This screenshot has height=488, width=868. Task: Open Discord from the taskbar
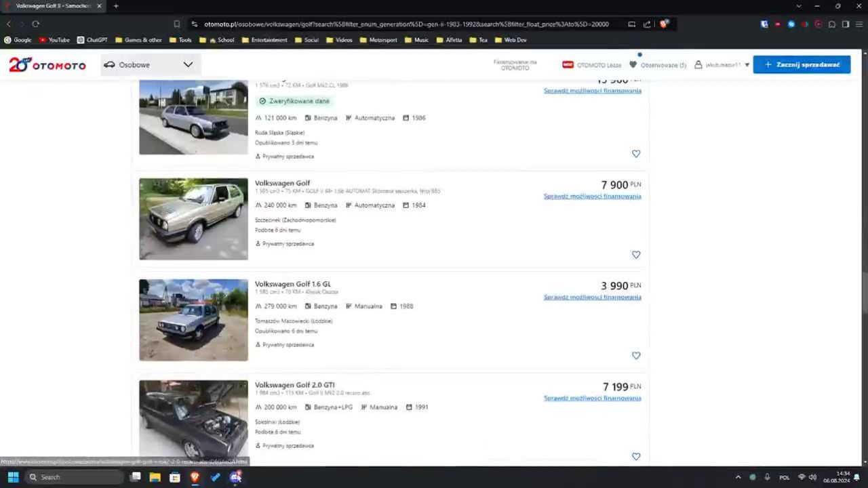point(235,477)
